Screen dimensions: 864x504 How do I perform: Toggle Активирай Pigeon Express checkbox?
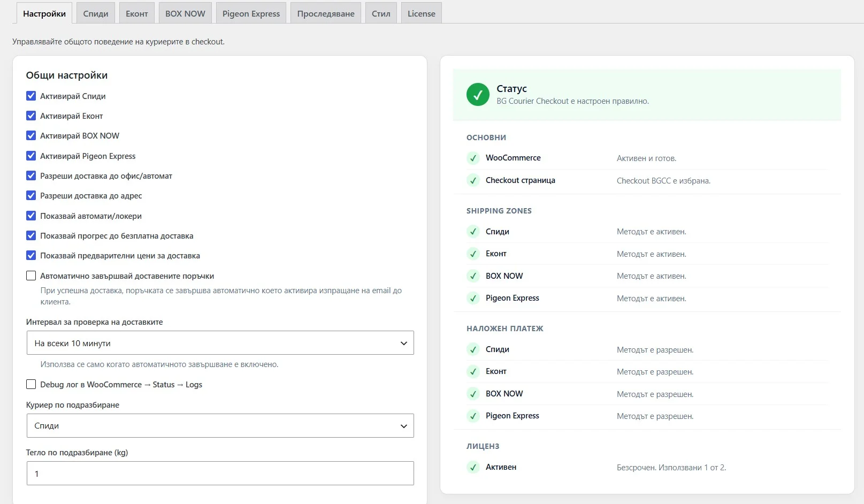click(31, 156)
